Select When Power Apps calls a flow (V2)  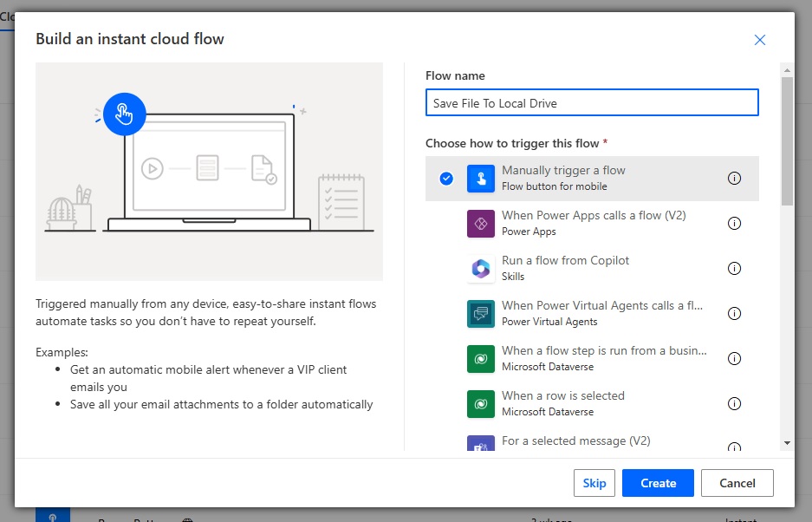[592, 224]
